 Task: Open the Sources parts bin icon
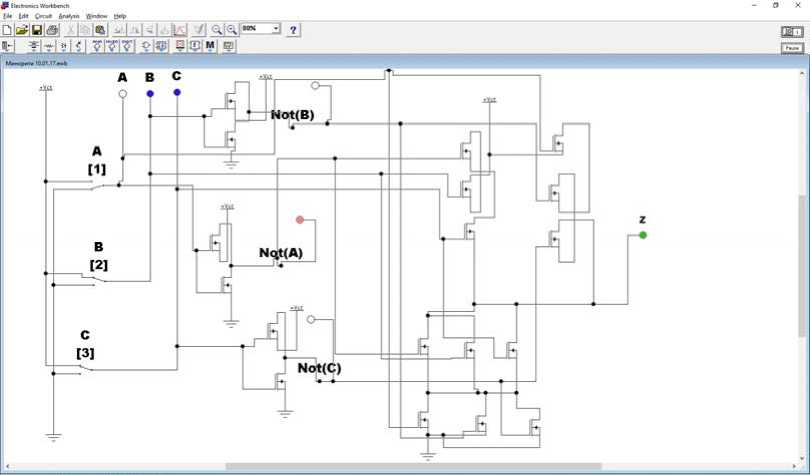(8, 46)
